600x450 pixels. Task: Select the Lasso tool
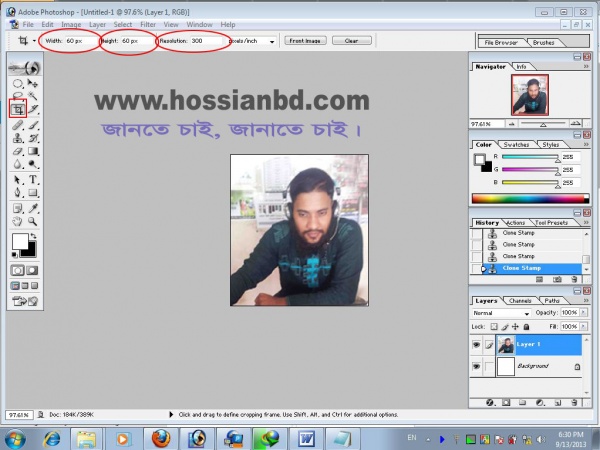click(17, 95)
